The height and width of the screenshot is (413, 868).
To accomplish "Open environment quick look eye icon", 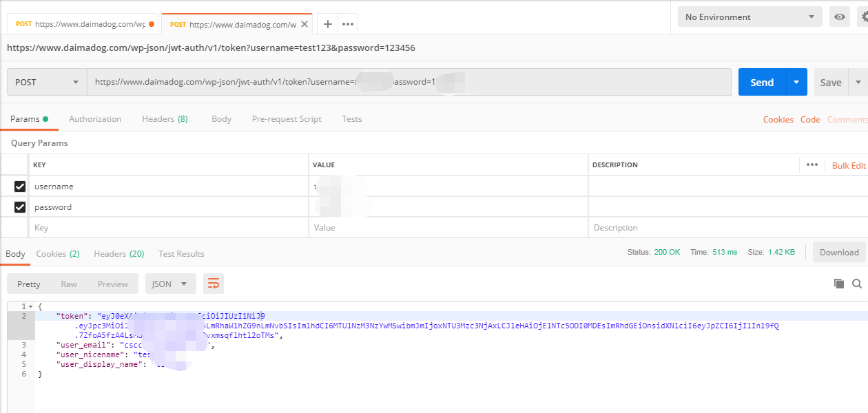I will [x=839, y=17].
